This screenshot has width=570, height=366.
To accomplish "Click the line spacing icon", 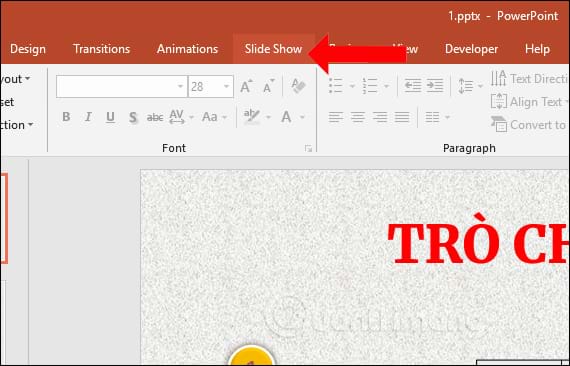I will [466, 86].
